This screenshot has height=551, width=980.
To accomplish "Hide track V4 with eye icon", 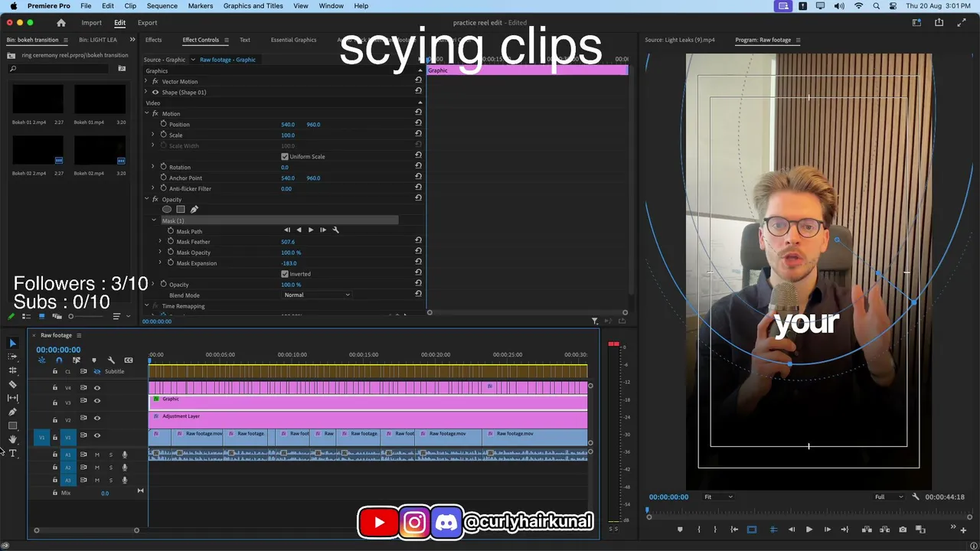I will [96, 388].
